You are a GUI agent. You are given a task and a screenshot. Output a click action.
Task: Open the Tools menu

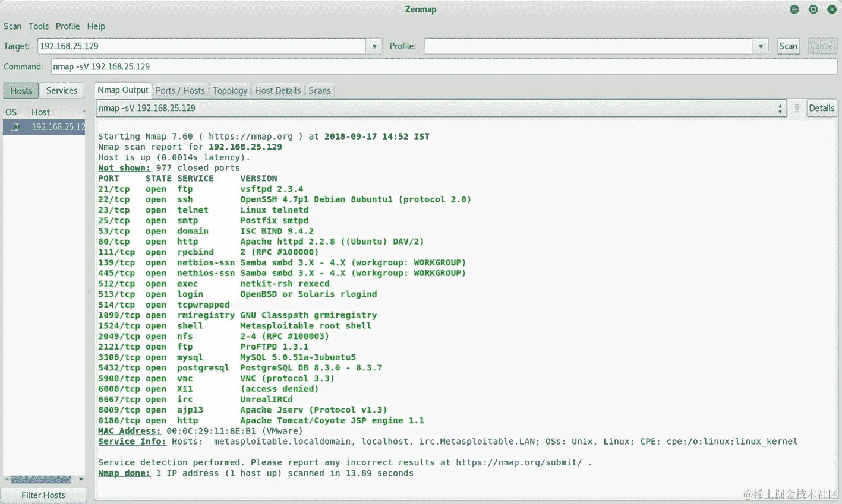point(39,26)
